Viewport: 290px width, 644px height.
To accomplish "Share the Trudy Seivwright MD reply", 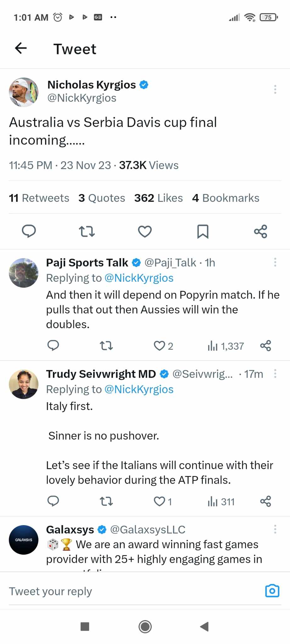I will [265, 501].
